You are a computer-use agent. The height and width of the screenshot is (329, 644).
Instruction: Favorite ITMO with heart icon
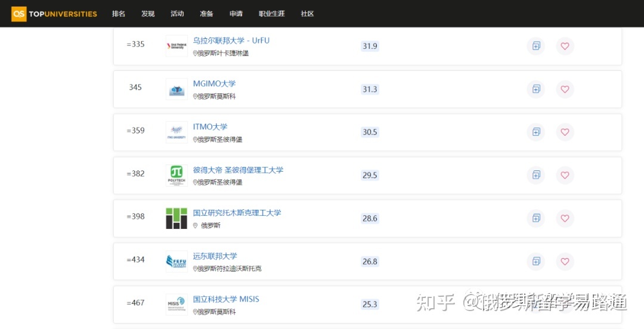pyautogui.click(x=565, y=132)
